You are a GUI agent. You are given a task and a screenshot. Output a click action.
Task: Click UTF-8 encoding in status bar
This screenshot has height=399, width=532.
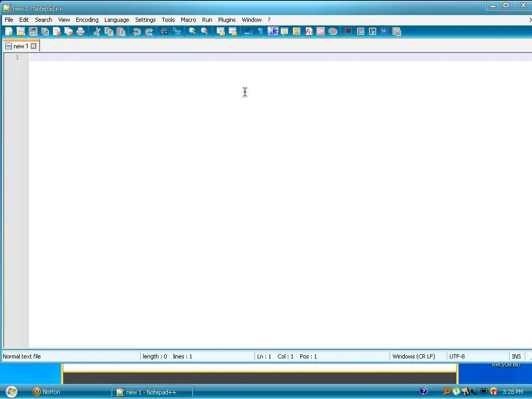[x=457, y=356]
